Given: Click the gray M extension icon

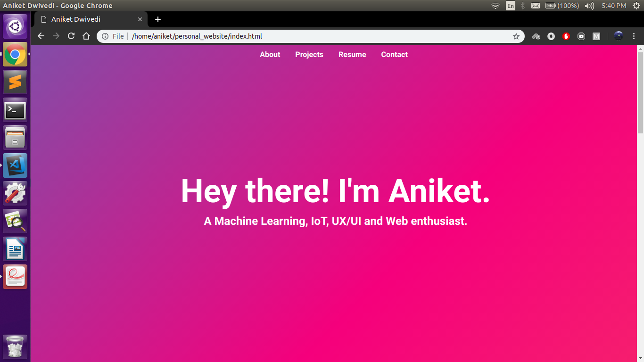Looking at the screenshot, I should pyautogui.click(x=596, y=36).
